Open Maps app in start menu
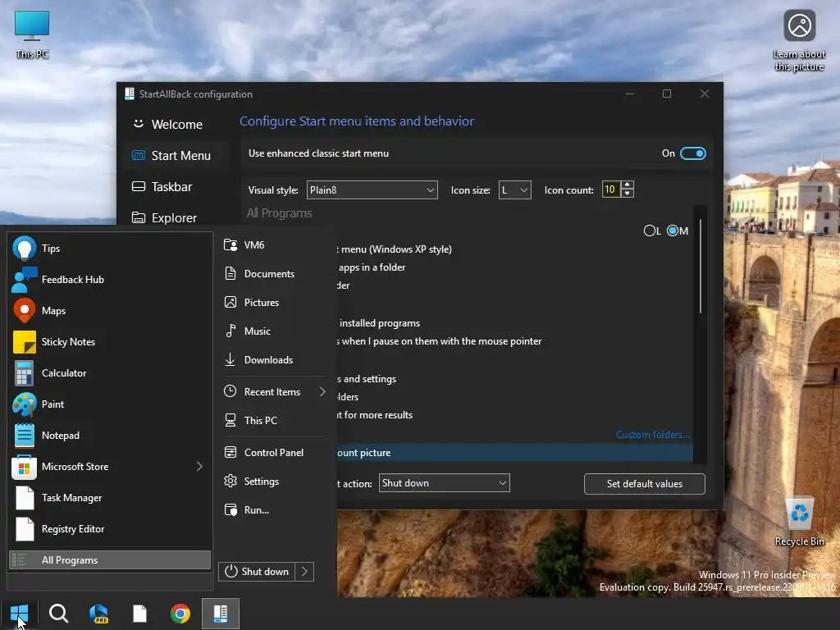Image resolution: width=840 pixels, height=630 pixels. pos(110,311)
